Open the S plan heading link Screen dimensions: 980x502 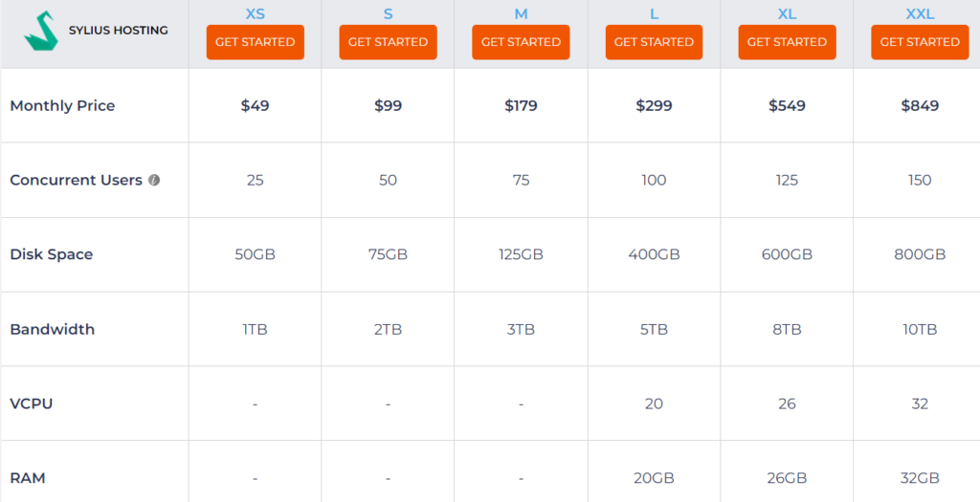[x=388, y=13]
